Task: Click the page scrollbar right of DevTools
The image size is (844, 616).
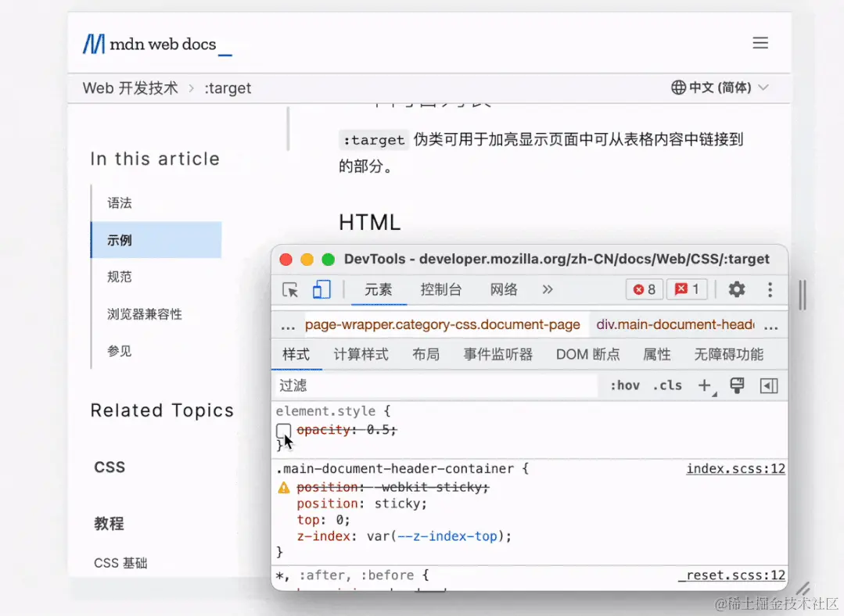Action: [x=802, y=295]
